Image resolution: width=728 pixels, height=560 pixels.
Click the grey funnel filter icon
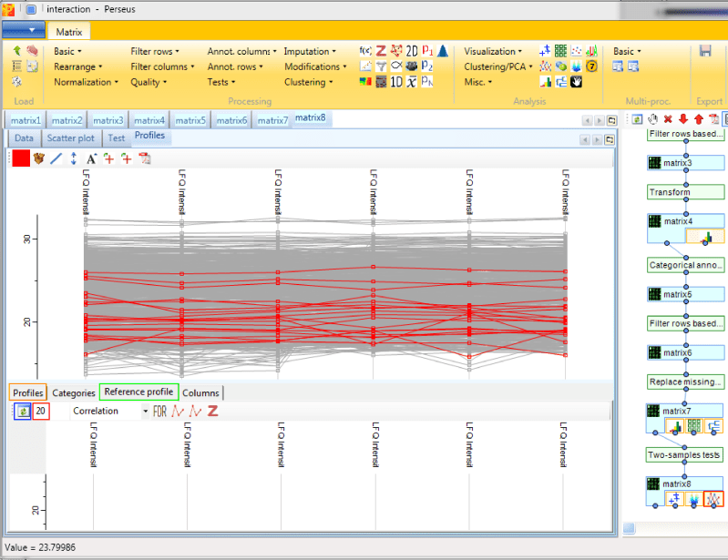(x=381, y=66)
